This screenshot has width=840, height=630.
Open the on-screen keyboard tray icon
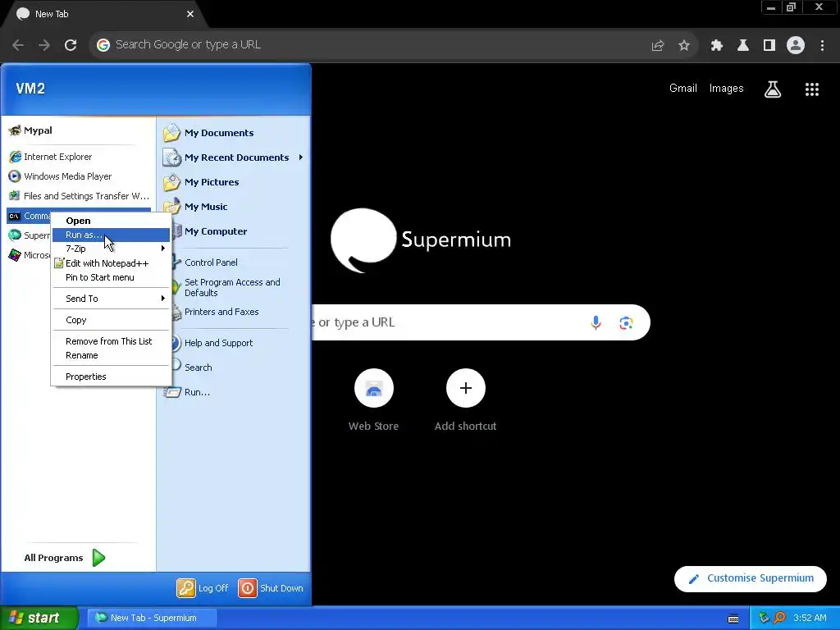coord(733,619)
